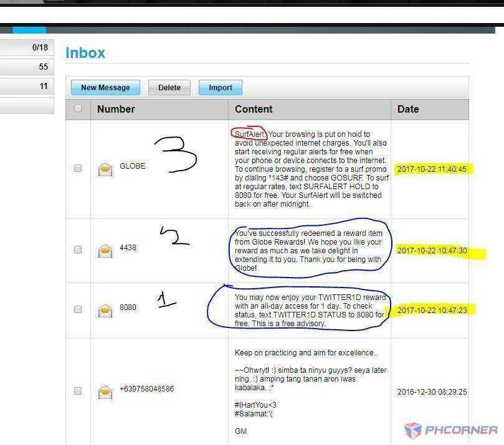This screenshot has width=504, height=445.
Task: Open the envelope icon beside GLOBE
Action: point(105,169)
